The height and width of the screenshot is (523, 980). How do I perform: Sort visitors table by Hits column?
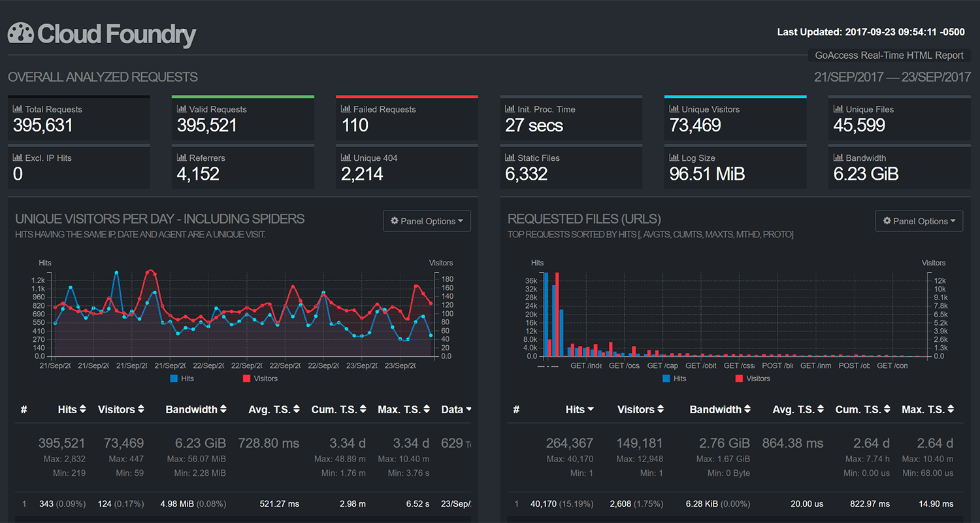(x=72, y=409)
